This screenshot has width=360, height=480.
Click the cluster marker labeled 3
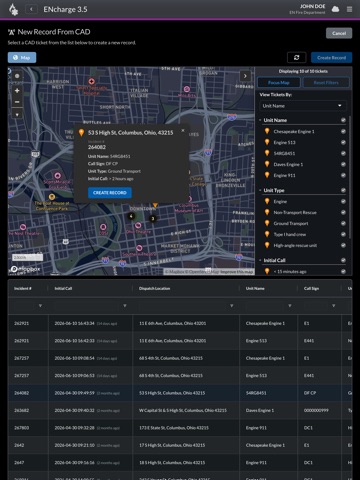153,219
